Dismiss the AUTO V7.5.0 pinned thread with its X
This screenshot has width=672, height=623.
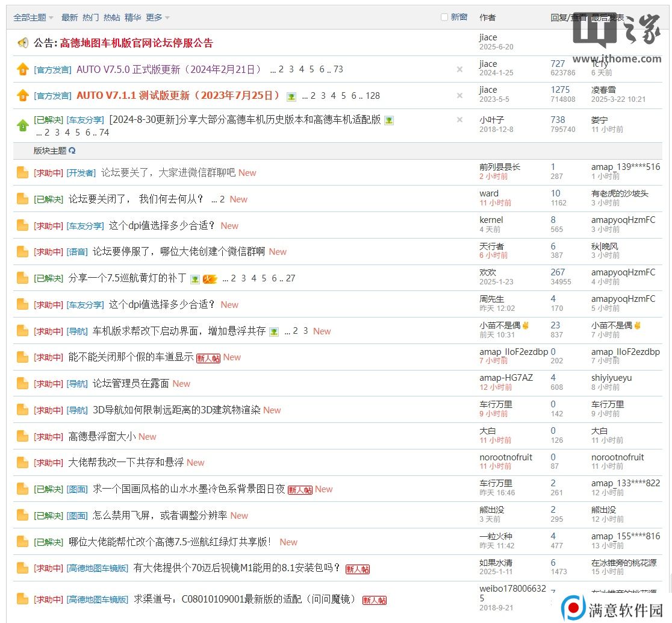[x=459, y=69]
